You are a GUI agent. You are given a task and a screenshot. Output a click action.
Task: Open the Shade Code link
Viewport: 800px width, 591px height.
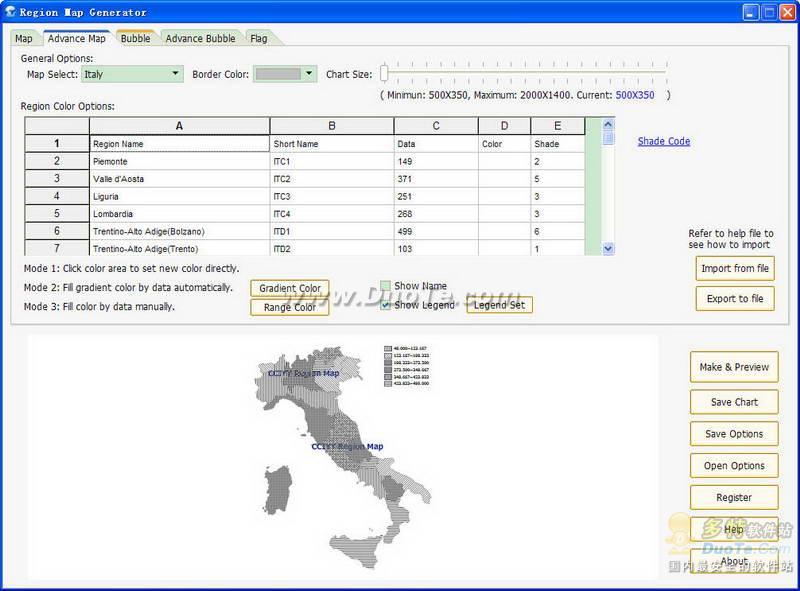tap(664, 141)
